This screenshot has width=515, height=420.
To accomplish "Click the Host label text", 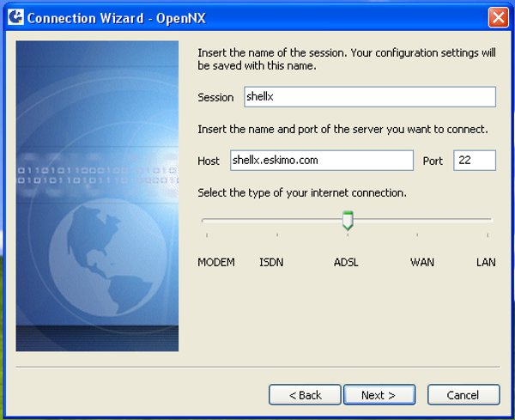I will tap(209, 161).
